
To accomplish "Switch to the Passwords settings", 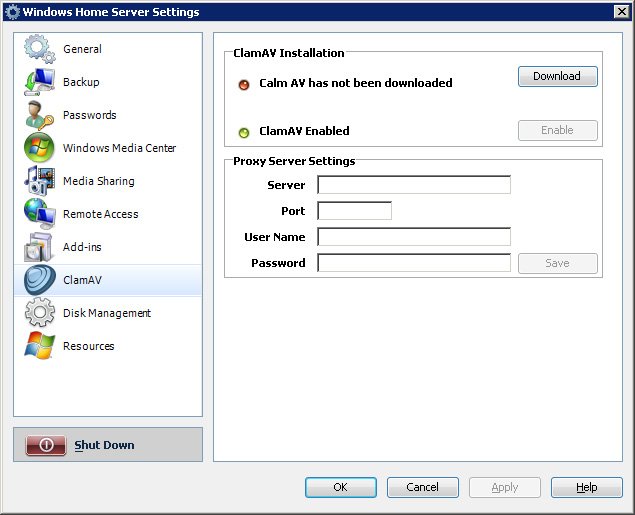I will 108,115.
